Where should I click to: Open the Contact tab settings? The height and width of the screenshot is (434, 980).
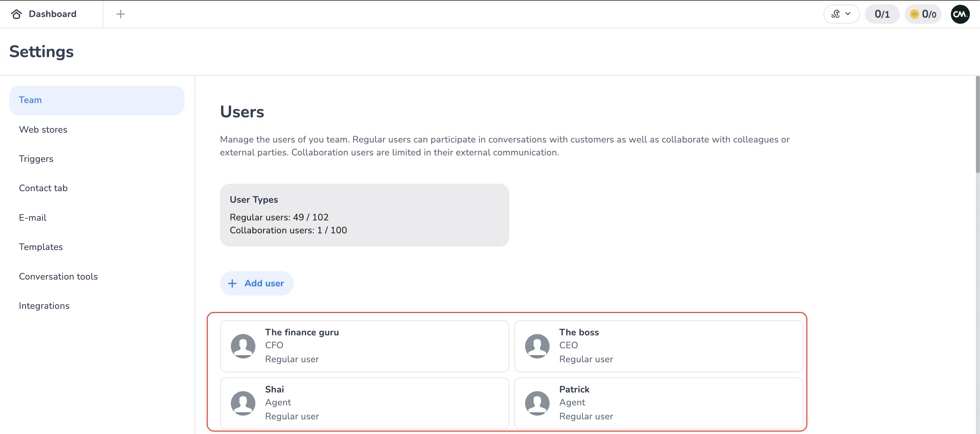(43, 188)
